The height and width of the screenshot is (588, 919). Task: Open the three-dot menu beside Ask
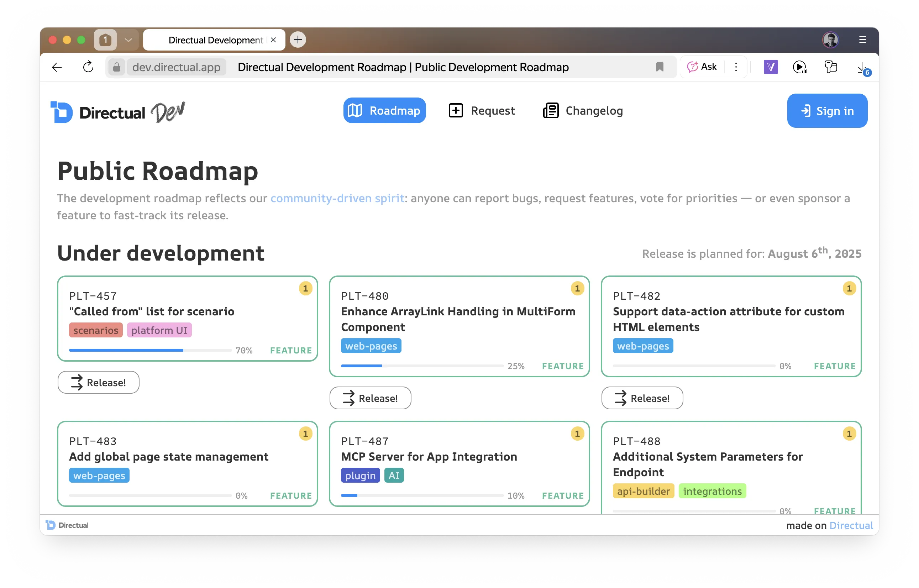click(736, 67)
